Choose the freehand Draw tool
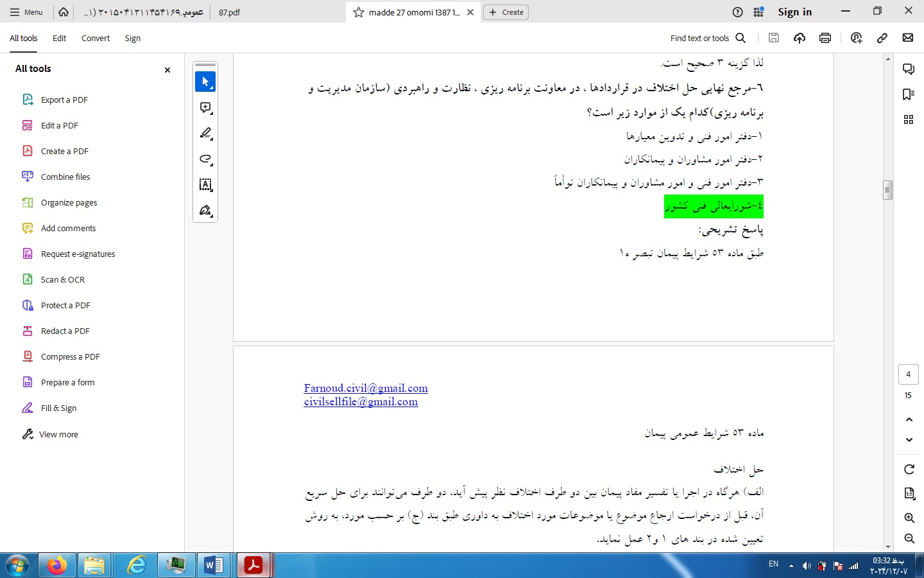924x578 pixels. click(205, 159)
